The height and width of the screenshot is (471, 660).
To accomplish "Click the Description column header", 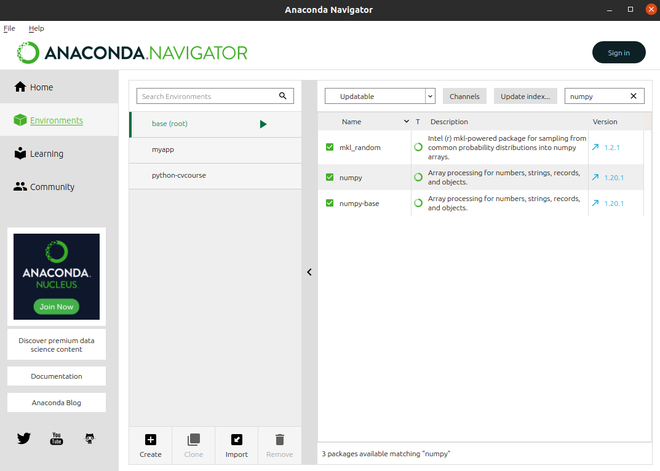I will pyautogui.click(x=449, y=121).
